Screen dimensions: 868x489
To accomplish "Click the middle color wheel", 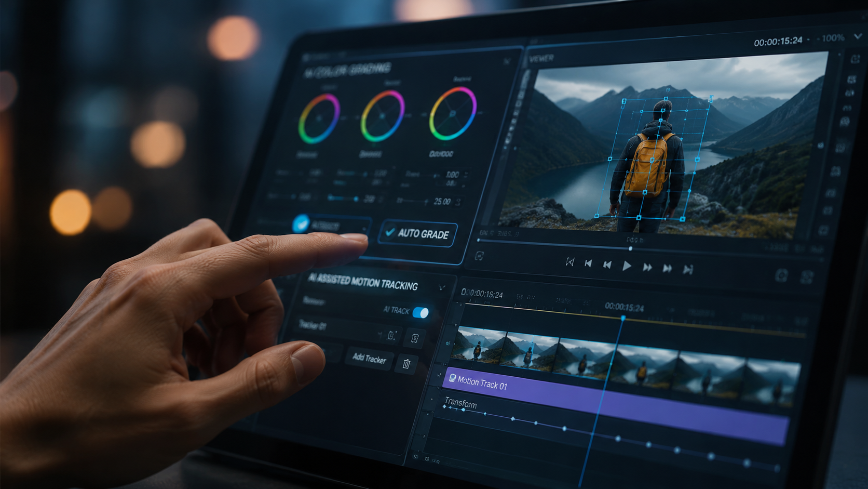I will click(x=383, y=116).
